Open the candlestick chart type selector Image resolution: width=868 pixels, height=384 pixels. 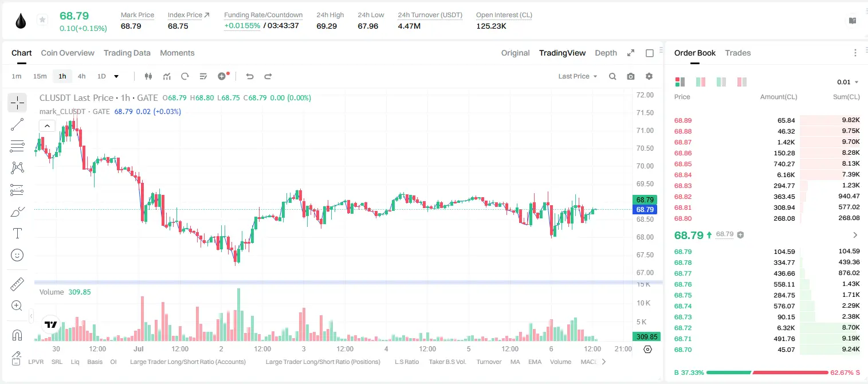coord(148,76)
